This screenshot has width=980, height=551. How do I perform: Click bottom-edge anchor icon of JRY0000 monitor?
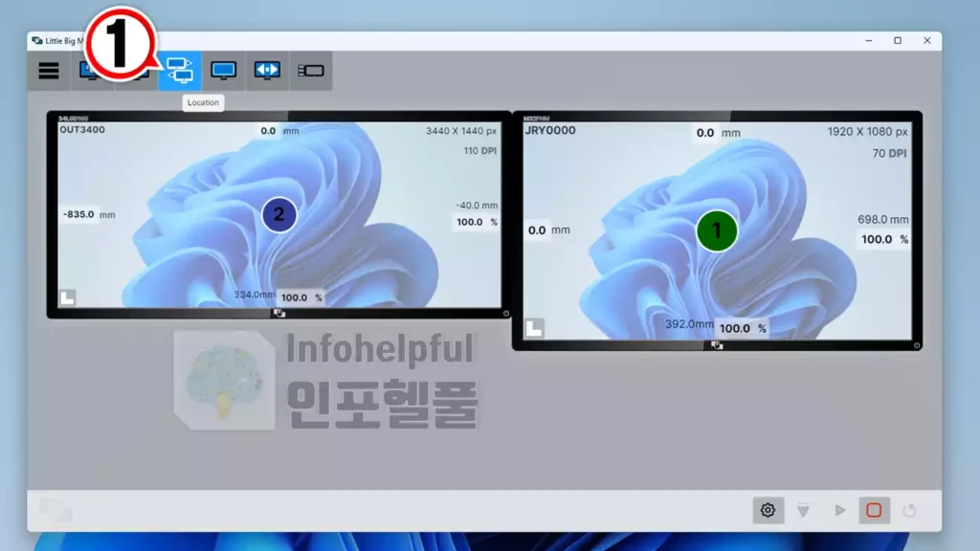click(x=717, y=344)
